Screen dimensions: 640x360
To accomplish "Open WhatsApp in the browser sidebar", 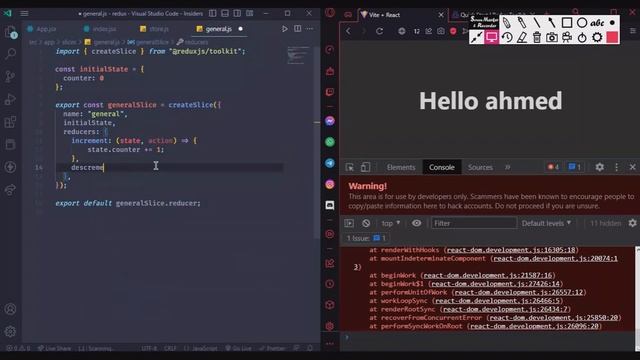I will (x=330, y=142).
